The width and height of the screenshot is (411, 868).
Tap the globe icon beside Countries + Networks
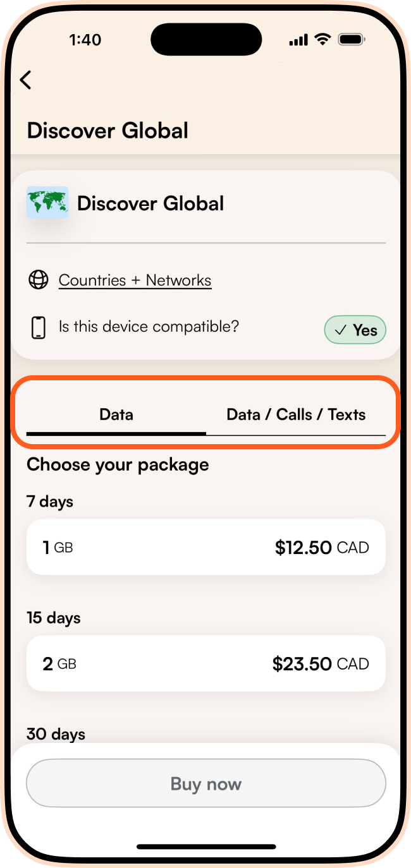(39, 280)
